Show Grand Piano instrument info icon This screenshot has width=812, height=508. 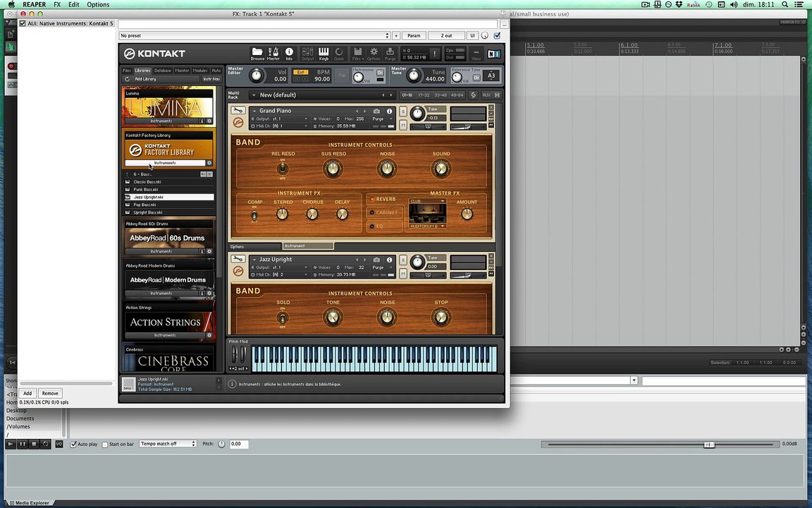(389, 111)
